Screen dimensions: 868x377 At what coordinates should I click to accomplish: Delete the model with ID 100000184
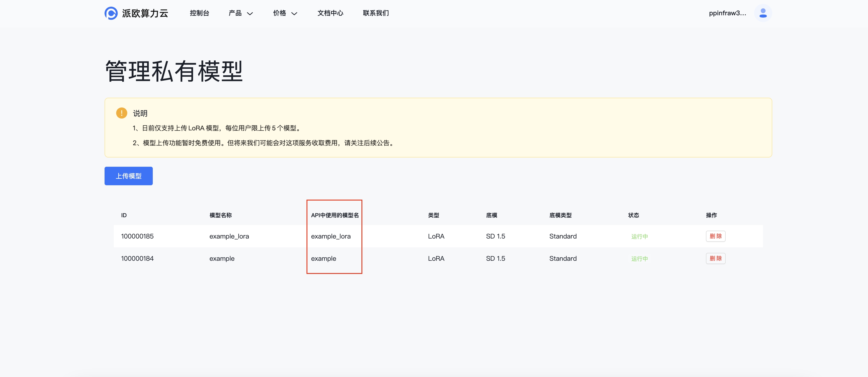tap(716, 258)
